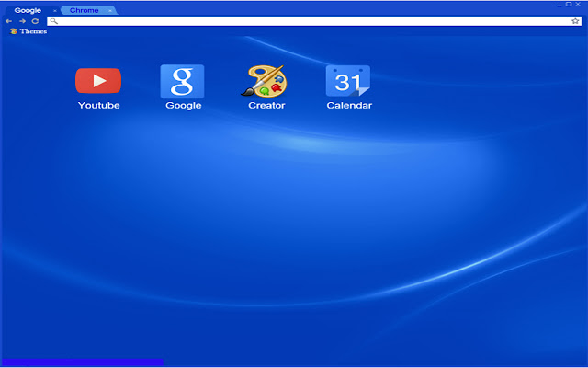The height and width of the screenshot is (368, 588).
Task: Click the magnifier icon in the address bar
Action: 54,21
